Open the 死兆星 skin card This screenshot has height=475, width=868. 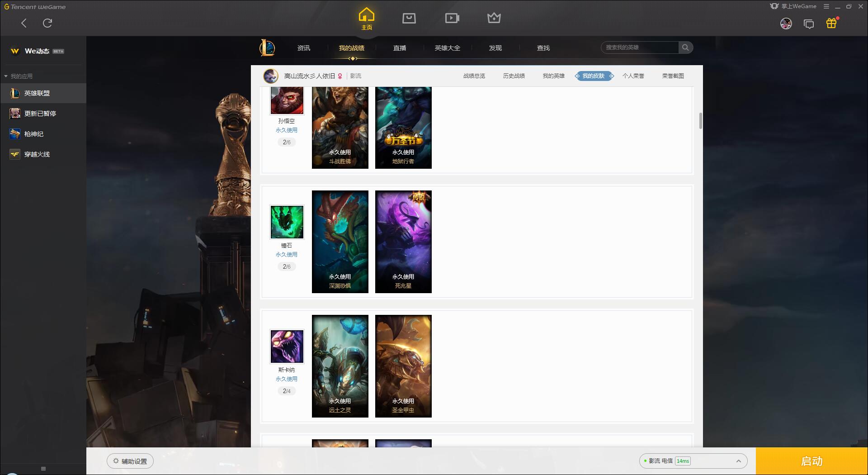pos(403,242)
